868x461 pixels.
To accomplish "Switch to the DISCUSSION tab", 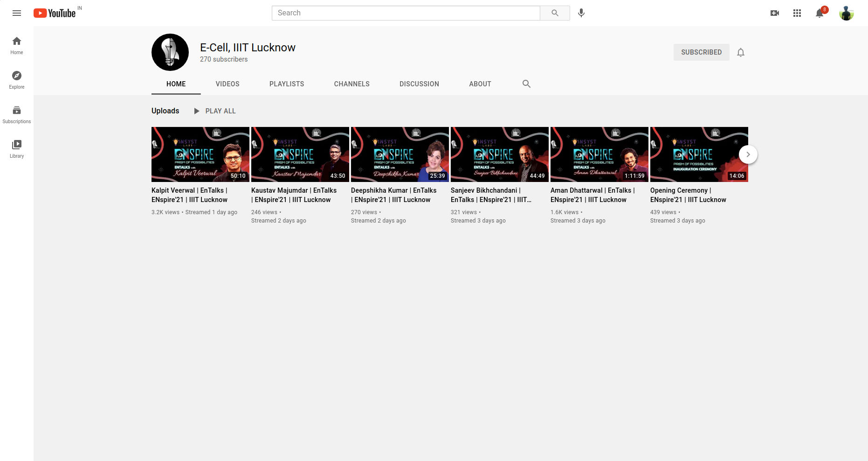I will pos(419,84).
